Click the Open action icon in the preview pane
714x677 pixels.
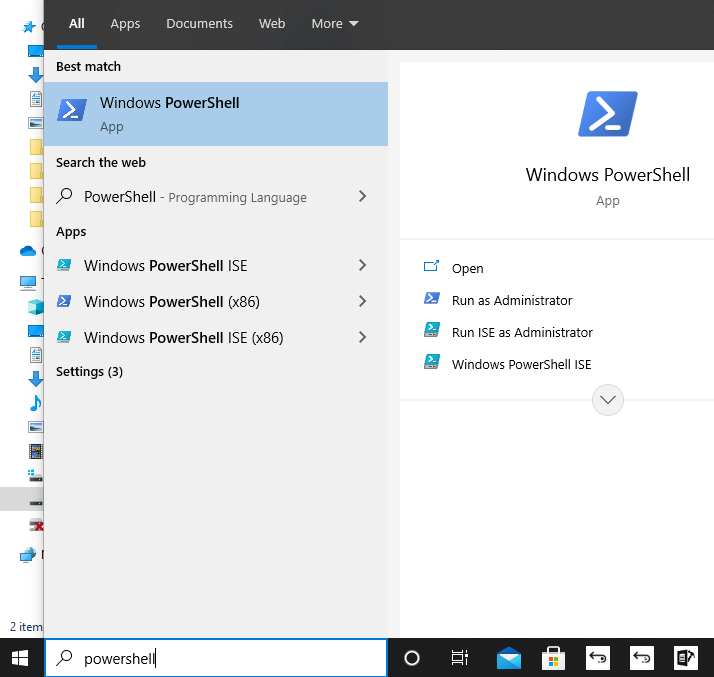pos(431,266)
